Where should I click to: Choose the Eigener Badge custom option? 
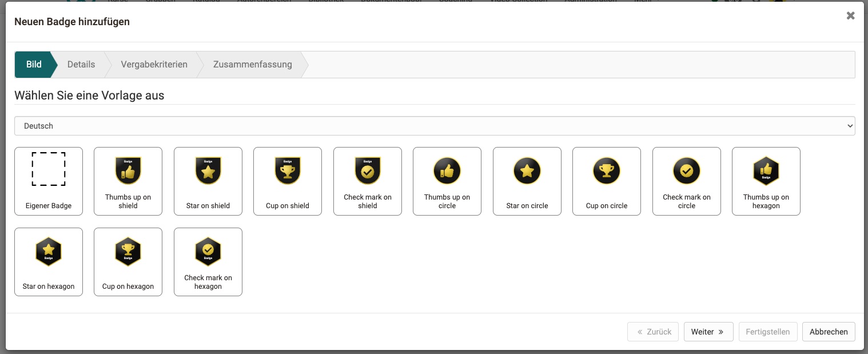click(49, 181)
